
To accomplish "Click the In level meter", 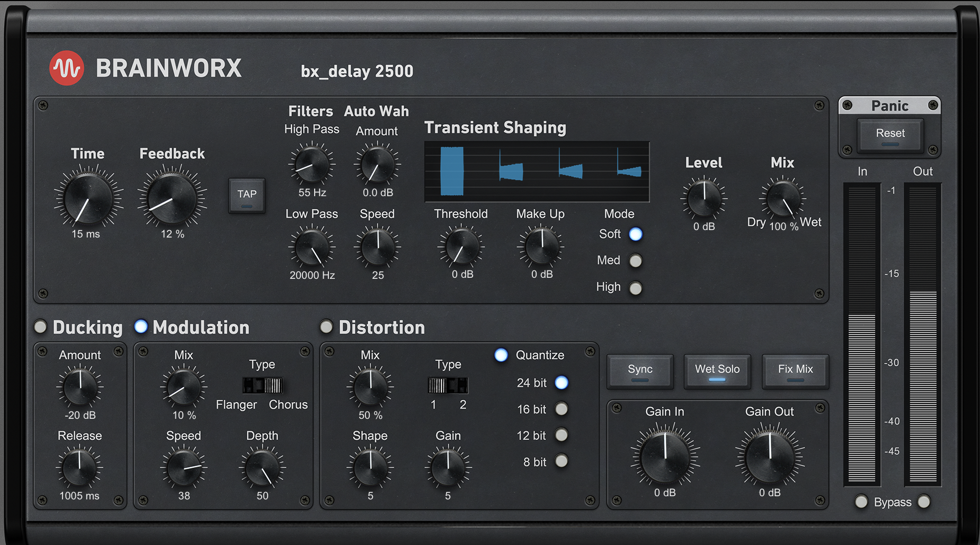I will [x=862, y=334].
